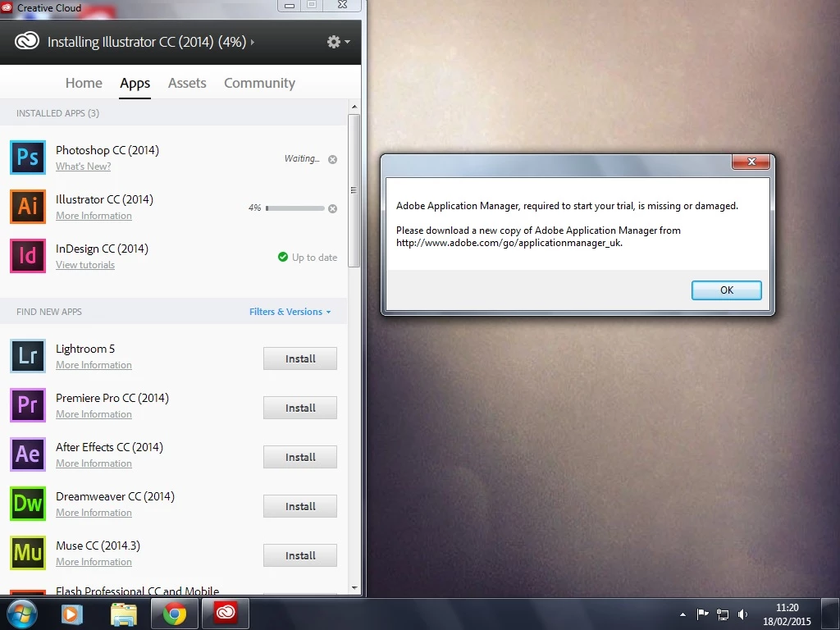Click the Creative Cloud logo in header
840x630 pixels.
27,41
